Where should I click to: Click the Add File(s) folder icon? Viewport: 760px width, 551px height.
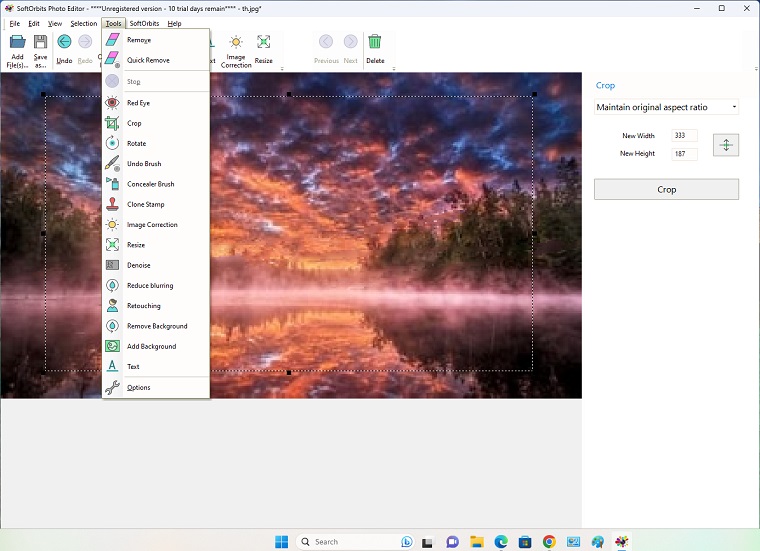point(17,42)
